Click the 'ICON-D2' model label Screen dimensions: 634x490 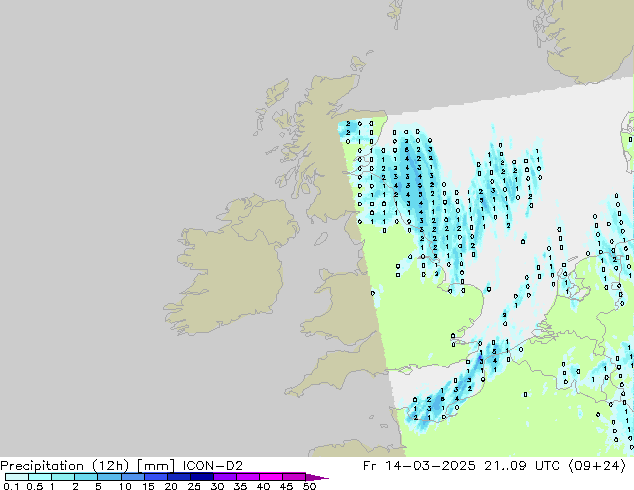212,465
